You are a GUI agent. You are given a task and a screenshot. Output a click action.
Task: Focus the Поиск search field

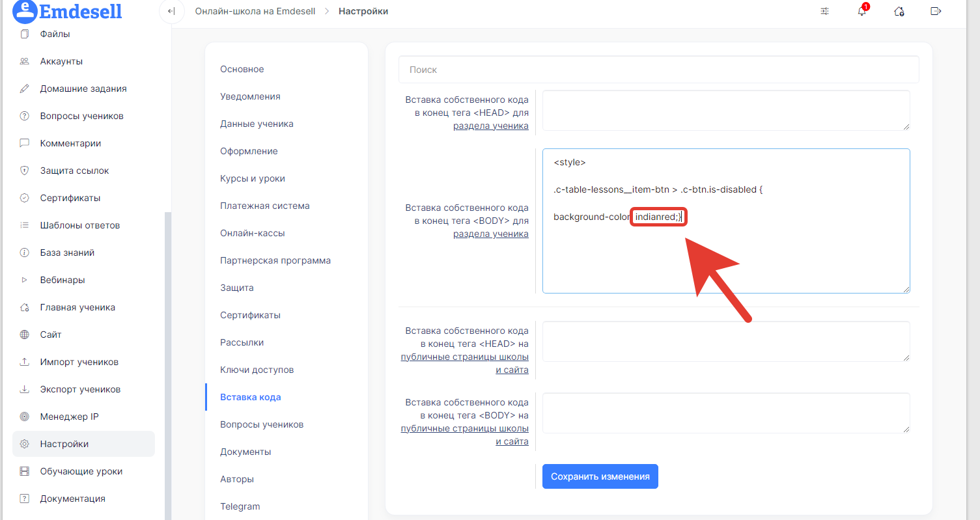(658, 70)
